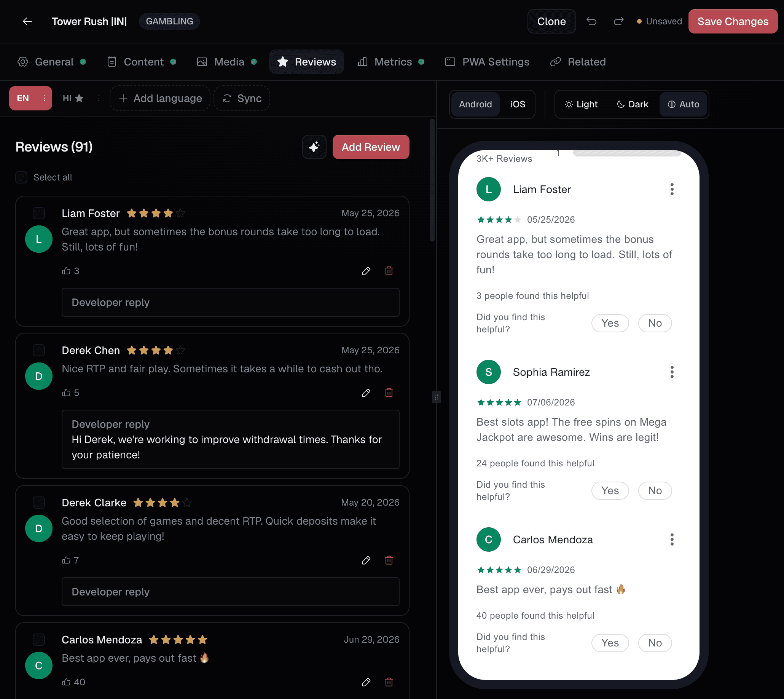Open three-dot menu for Liam Foster in preview
Image resolution: width=784 pixels, height=699 pixels.
pos(672,189)
